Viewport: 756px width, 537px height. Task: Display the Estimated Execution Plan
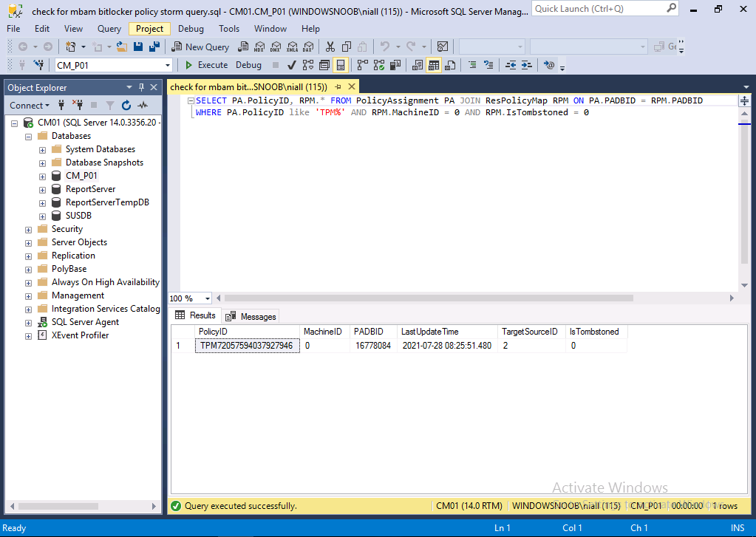308,64
